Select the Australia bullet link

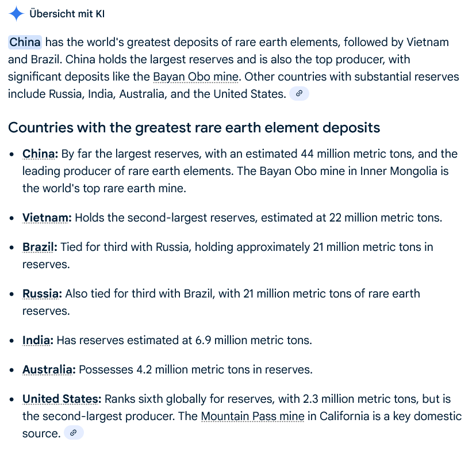tap(49, 369)
